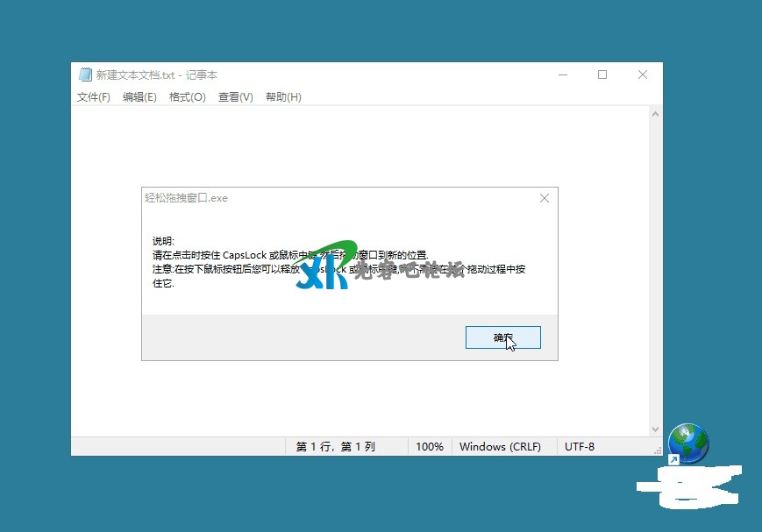Image resolution: width=762 pixels, height=532 pixels.
Task: Expand the 格式(O) menu
Action: tap(187, 97)
